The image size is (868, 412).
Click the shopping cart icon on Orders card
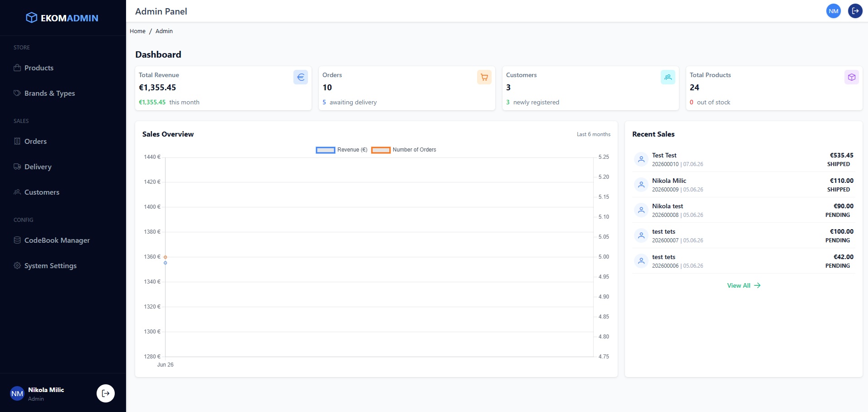tap(484, 77)
